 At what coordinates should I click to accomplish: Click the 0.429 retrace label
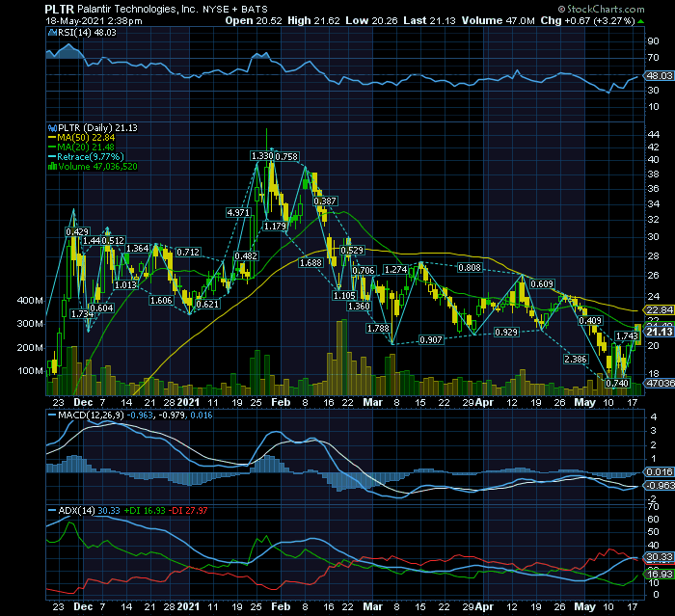77,232
